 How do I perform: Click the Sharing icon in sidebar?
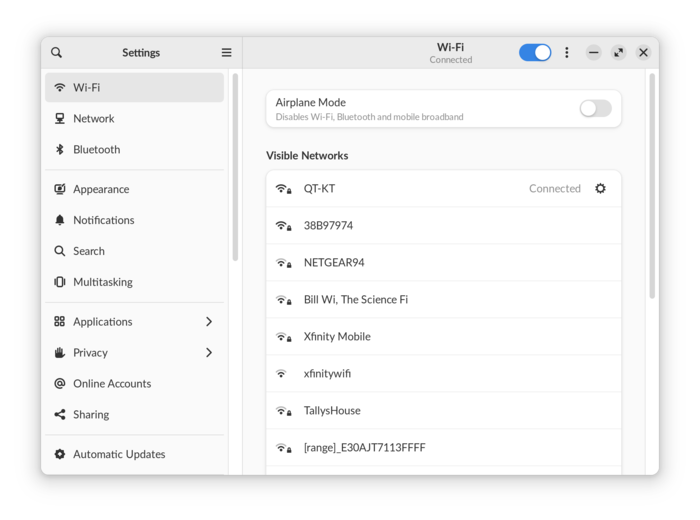point(60,415)
